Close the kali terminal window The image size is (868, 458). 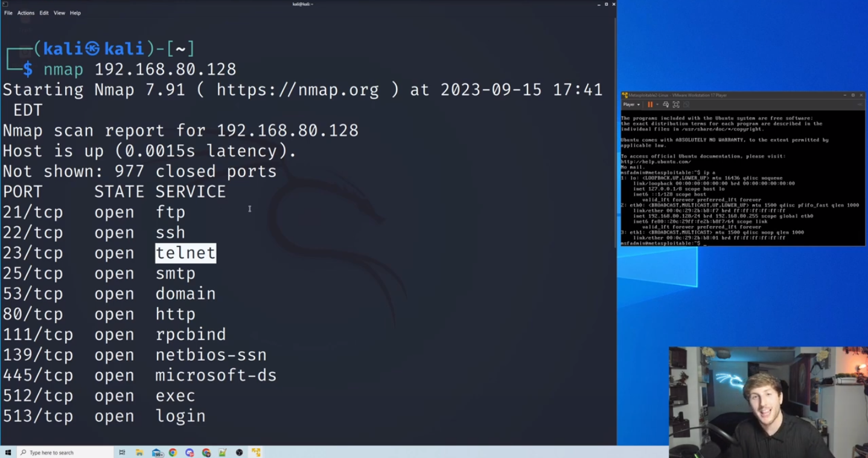pyautogui.click(x=613, y=4)
